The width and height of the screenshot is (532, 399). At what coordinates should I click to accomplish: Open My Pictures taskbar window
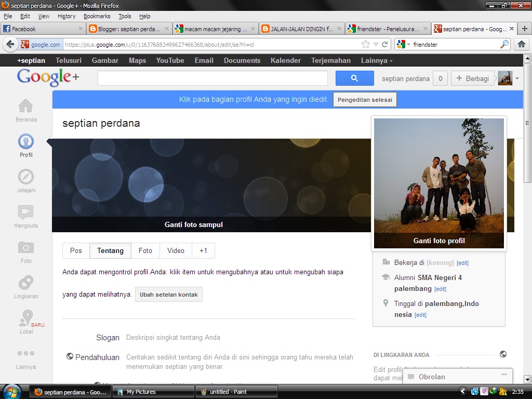point(153,392)
